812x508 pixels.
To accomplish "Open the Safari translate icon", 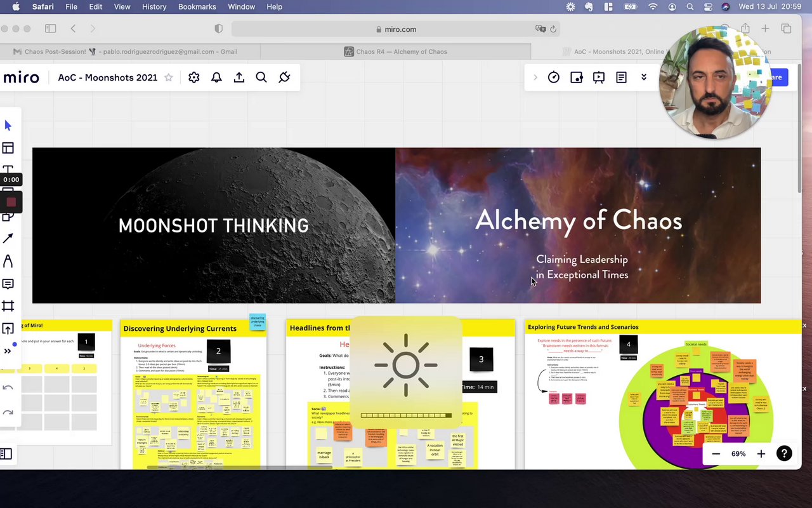I will point(540,29).
